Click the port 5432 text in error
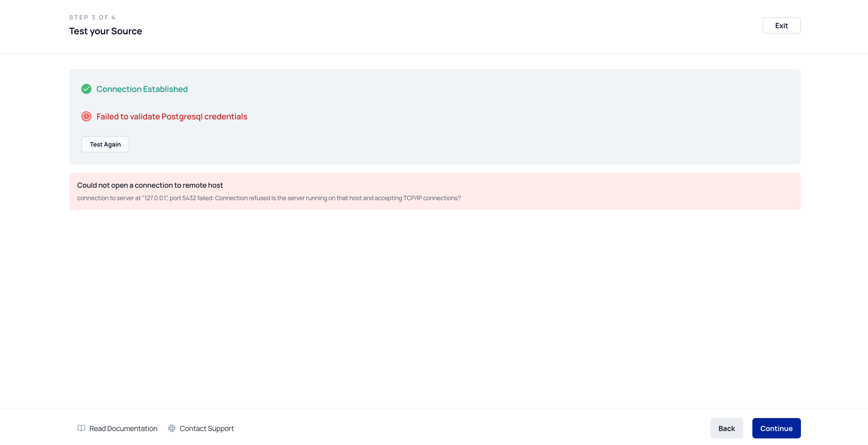This screenshot has width=868, height=445. coord(183,198)
